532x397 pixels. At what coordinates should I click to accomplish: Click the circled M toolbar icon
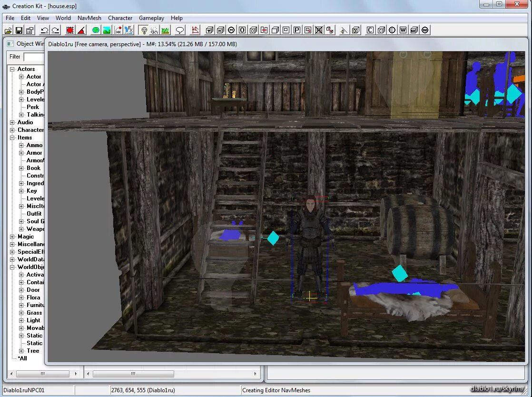click(x=231, y=30)
